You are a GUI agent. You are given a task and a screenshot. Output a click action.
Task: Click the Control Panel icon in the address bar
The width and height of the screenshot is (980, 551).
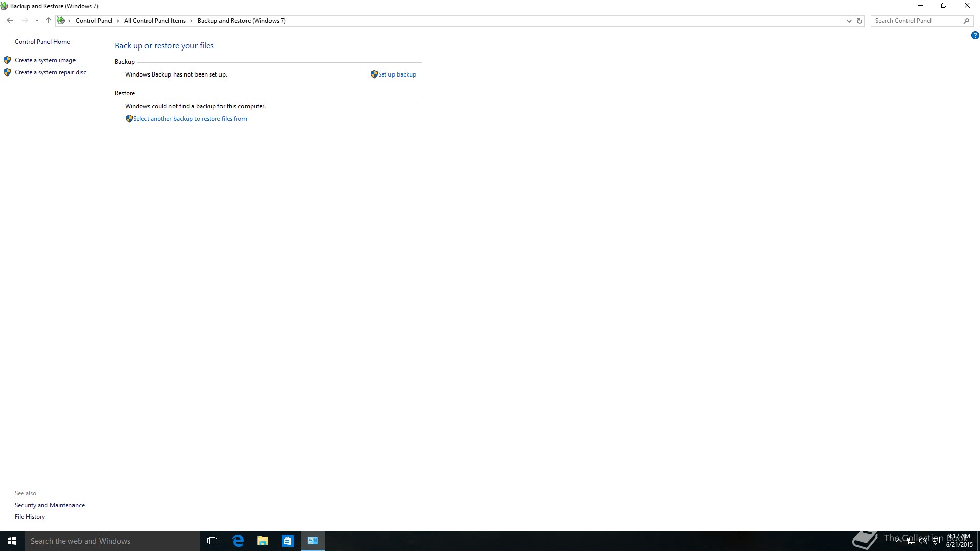click(61, 21)
